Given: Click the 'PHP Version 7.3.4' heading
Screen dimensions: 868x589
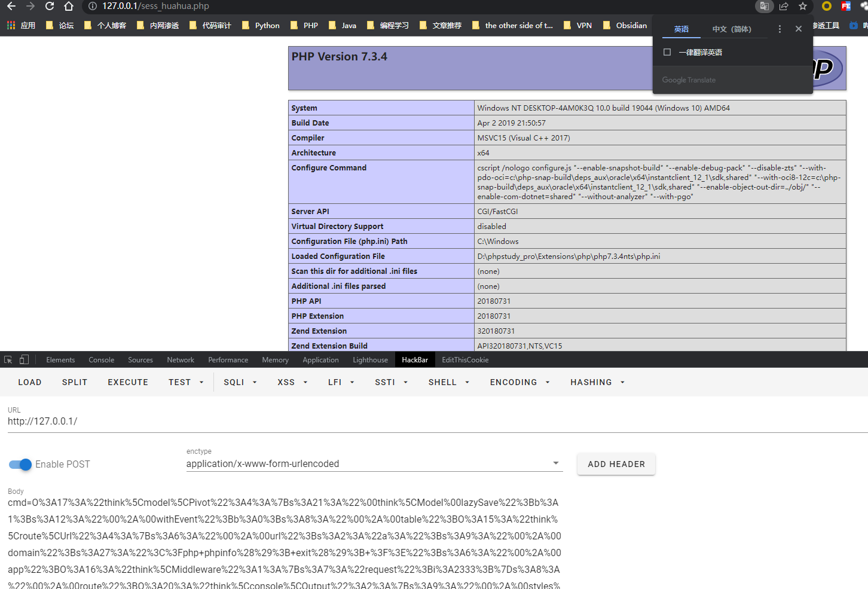Looking at the screenshot, I should [340, 57].
